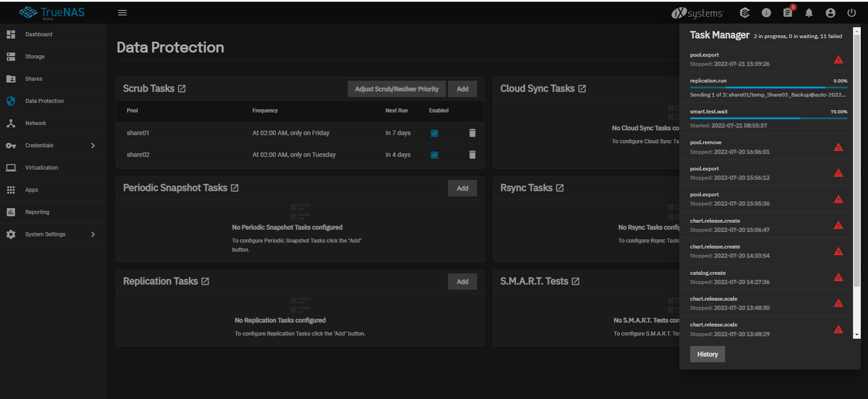This screenshot has width=868, height=399.
Task: Delete the share01 scrub task
Action: coord(472,133)
